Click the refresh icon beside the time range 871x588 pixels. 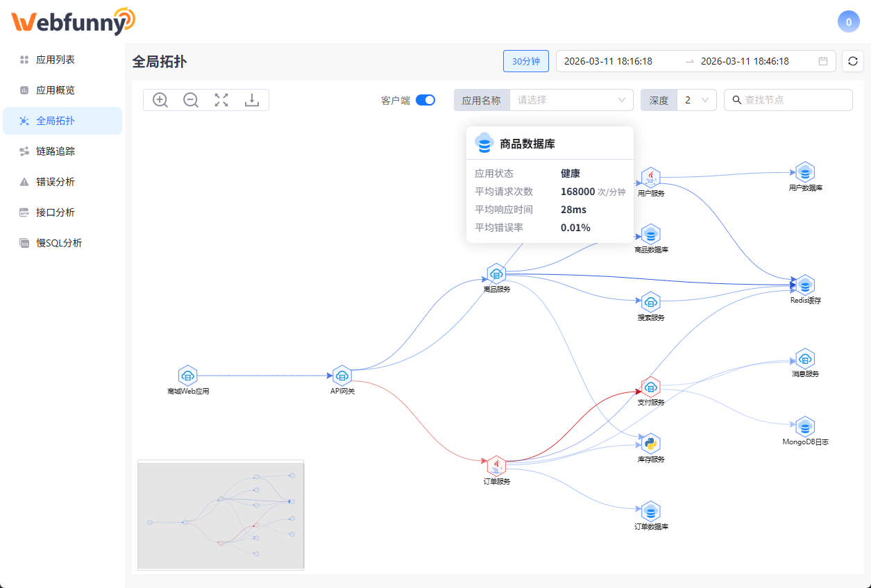click(852, 61)
